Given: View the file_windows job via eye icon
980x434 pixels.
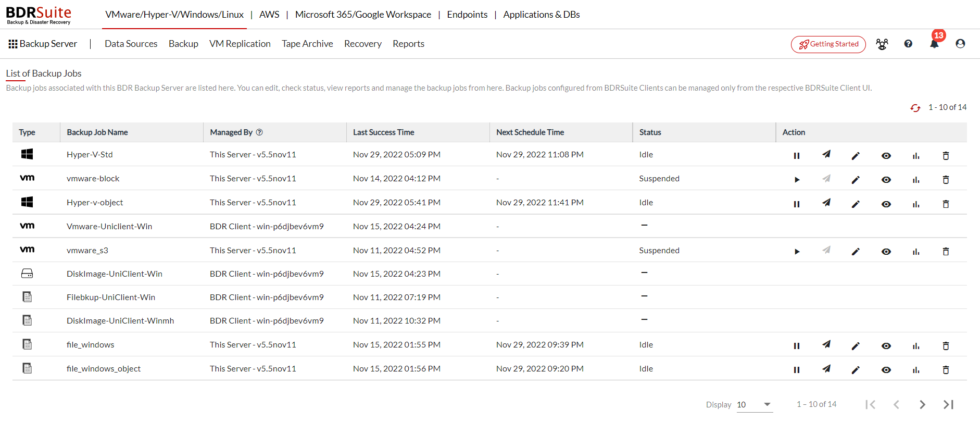Looking at the screenshot, I should pos(886,346).
